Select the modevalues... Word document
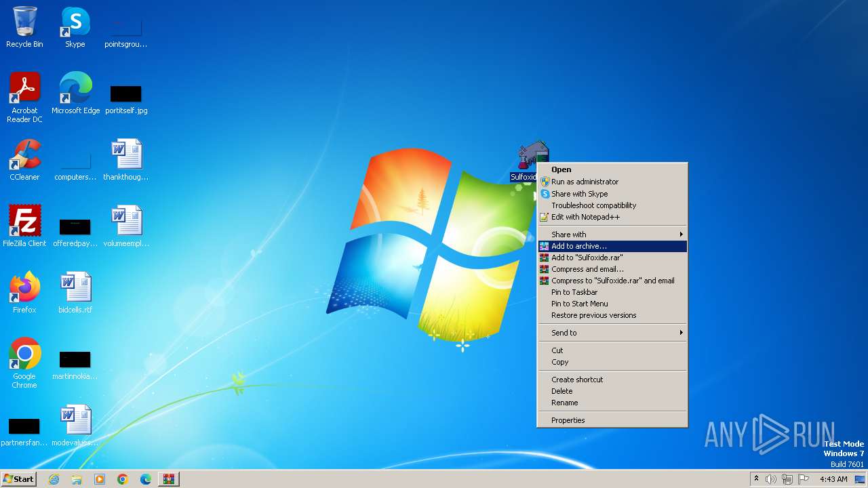Viewport: 868px width, 488px height. coord(75,426)
